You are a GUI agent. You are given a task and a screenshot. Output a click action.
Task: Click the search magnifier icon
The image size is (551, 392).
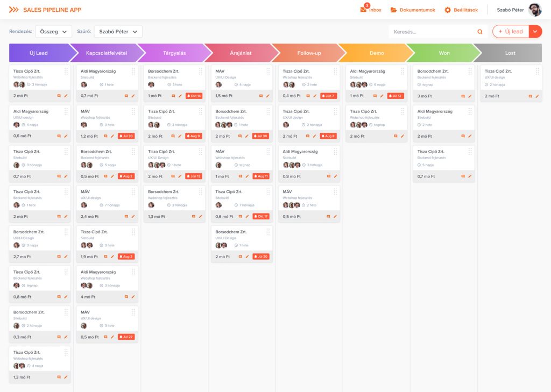[x=479, y=32]
